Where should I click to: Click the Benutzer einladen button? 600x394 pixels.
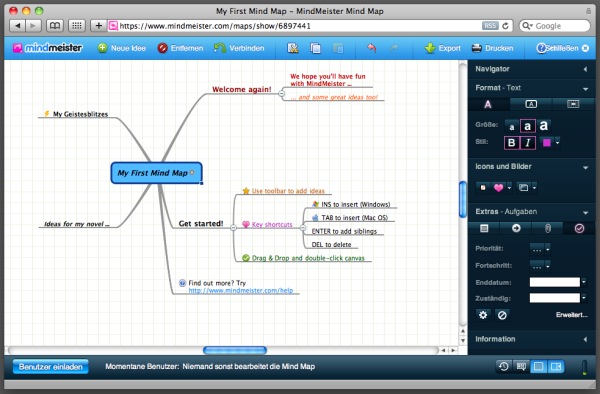[x=51, y=366]
